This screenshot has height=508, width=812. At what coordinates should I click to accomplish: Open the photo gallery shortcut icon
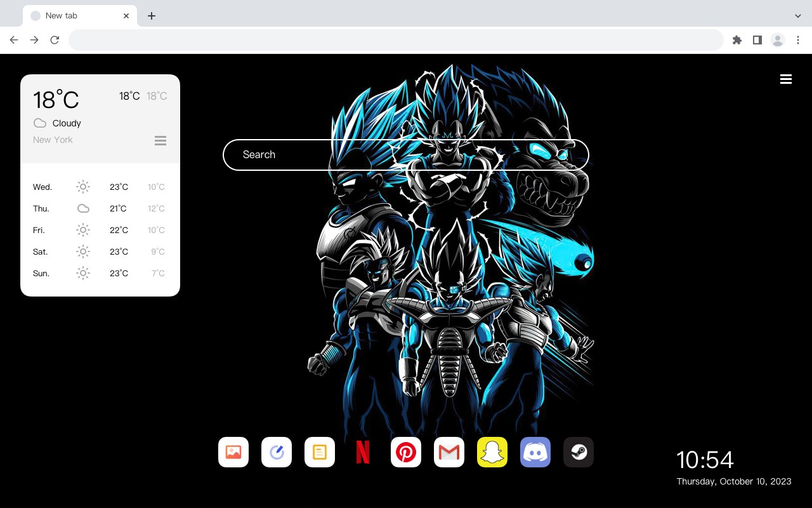pyautogui.click(x=233, y=452)
